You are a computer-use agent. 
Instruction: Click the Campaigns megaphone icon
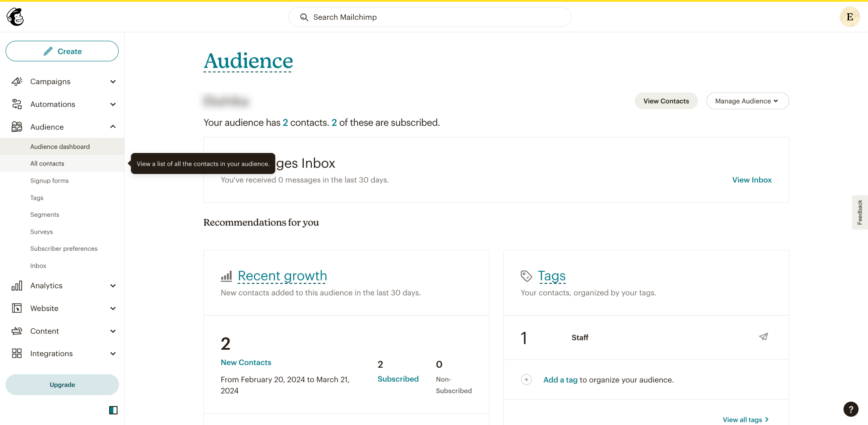17,81
